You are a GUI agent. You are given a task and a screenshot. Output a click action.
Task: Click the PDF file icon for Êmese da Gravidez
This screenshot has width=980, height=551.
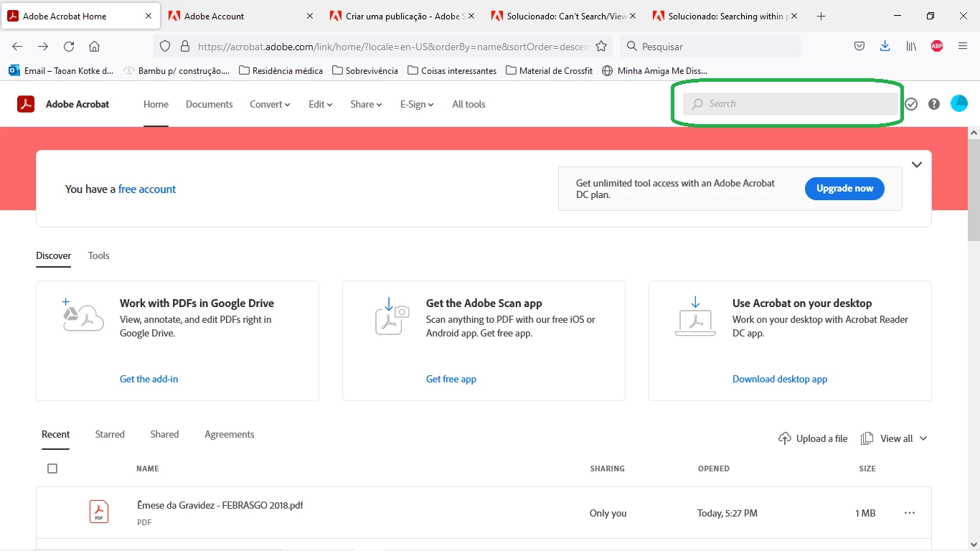(99, 512)
